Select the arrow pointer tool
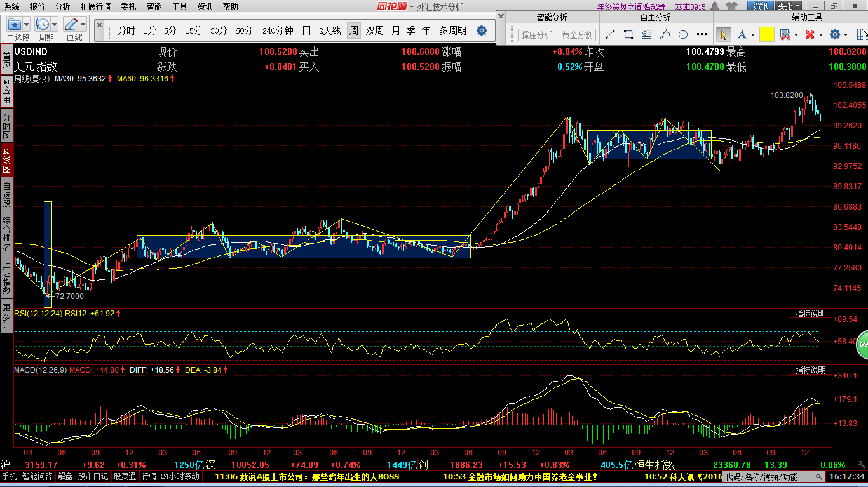 723,34
